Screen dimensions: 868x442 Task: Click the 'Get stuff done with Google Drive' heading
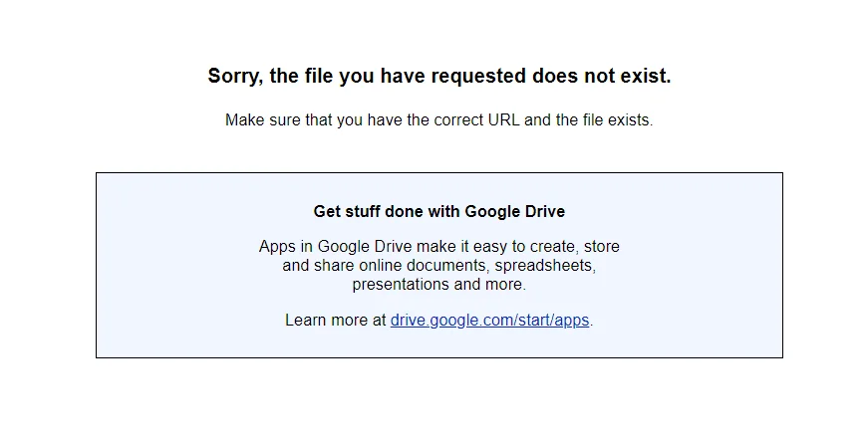pos(438,211)
